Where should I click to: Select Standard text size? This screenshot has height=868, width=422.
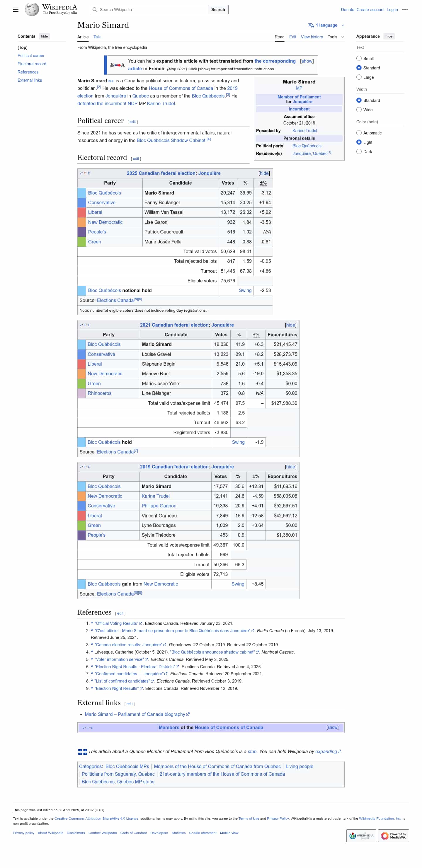point(359,68)
